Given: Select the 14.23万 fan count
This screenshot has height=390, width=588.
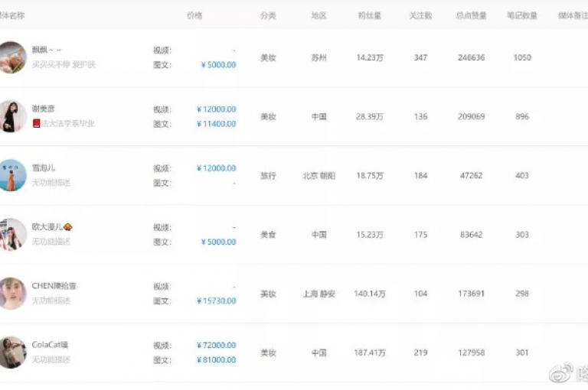Looking at the screenshot, I should click(370, 57).
